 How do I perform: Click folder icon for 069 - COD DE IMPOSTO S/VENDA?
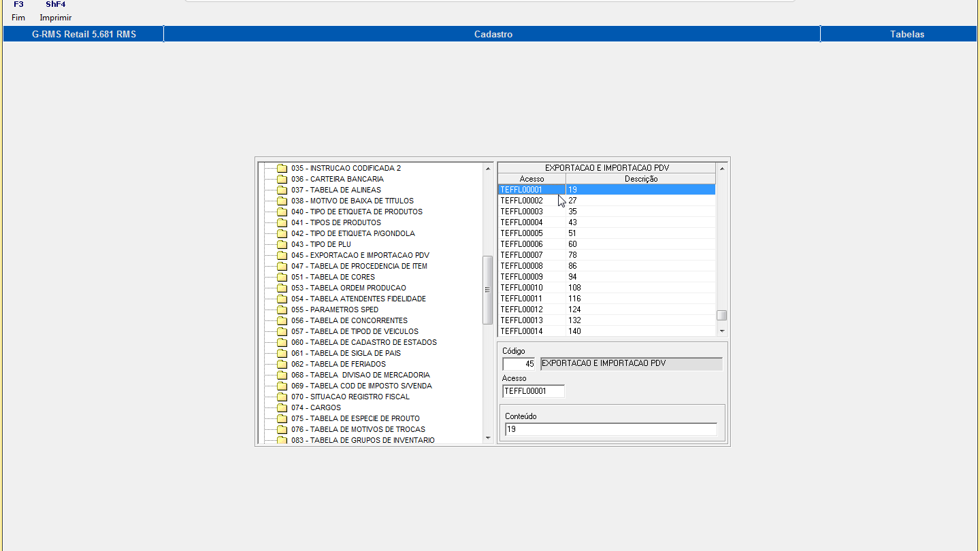[282, 386]
